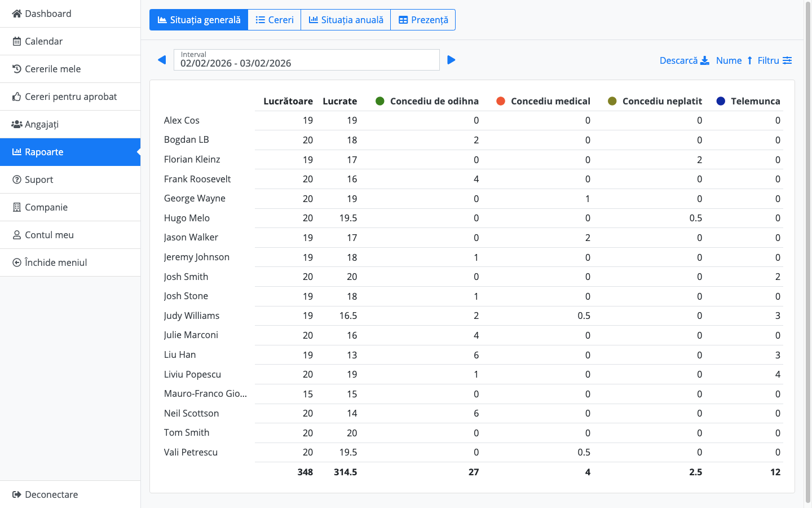Collapse sidebar with Închide meniul
Screen dimensions: 812x508
55,262
